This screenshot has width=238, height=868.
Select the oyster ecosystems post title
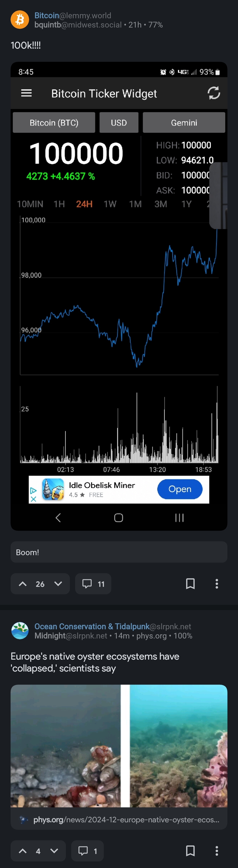click(95, 662)
